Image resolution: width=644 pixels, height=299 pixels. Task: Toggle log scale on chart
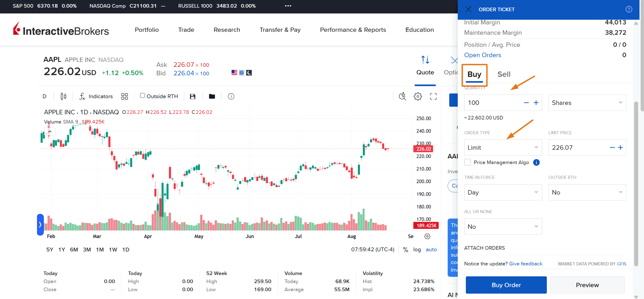click(x=417, y=250)
